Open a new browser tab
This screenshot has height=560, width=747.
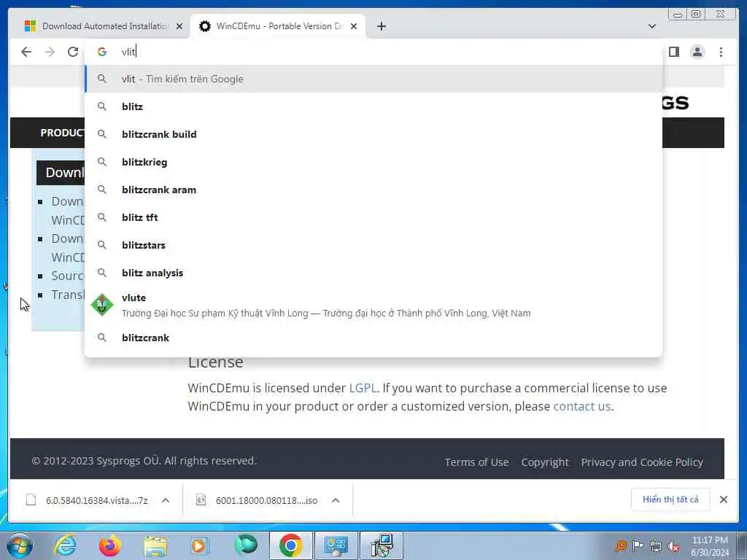pos(381,26)
